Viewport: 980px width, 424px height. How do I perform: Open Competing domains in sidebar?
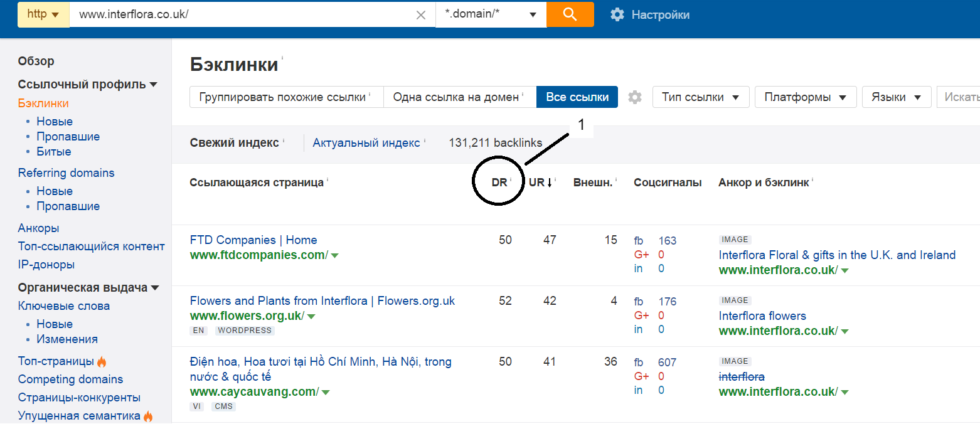(70, 379)
